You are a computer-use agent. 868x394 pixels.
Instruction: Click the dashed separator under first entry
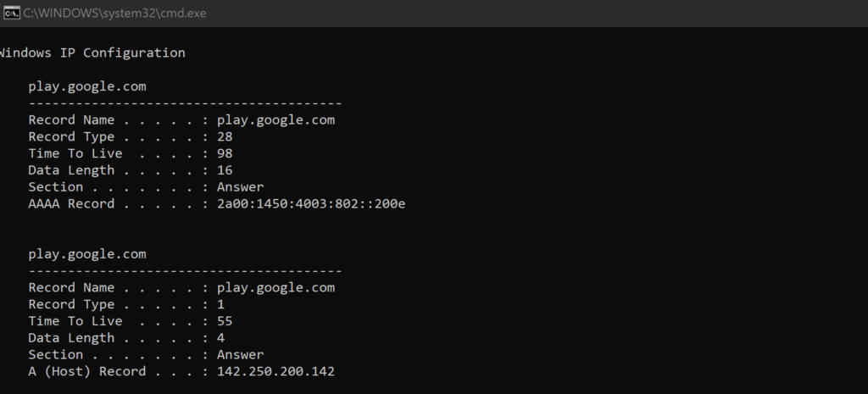click(x=186, y=103)
